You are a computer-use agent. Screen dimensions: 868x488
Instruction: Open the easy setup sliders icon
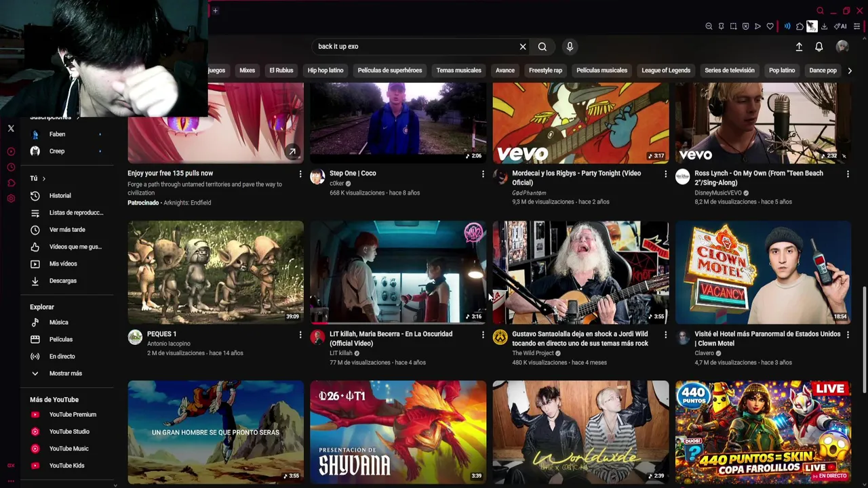[x=857, y=26]
